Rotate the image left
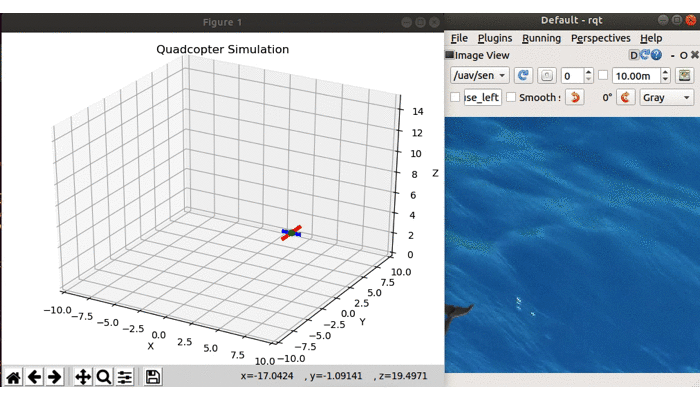The height and width of the screenshot is (400, 700). (x=574, y=97)
